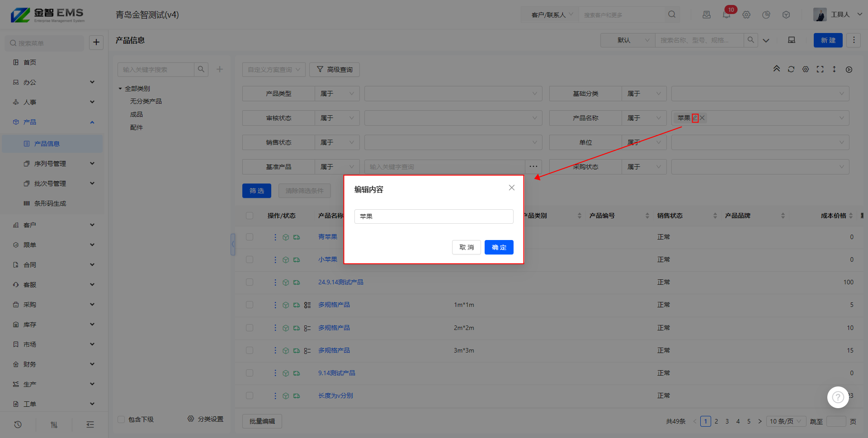Open the 9.14测试产品 product link
Screen dimensions: 868x438
(x=337, y=373)
